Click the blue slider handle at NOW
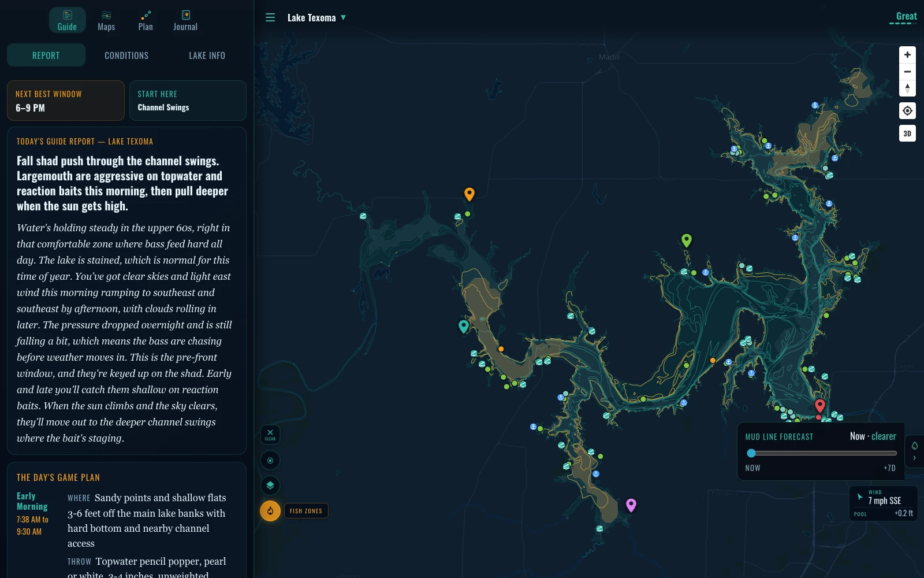Screen dimensions: 924x578 point(751,453)
